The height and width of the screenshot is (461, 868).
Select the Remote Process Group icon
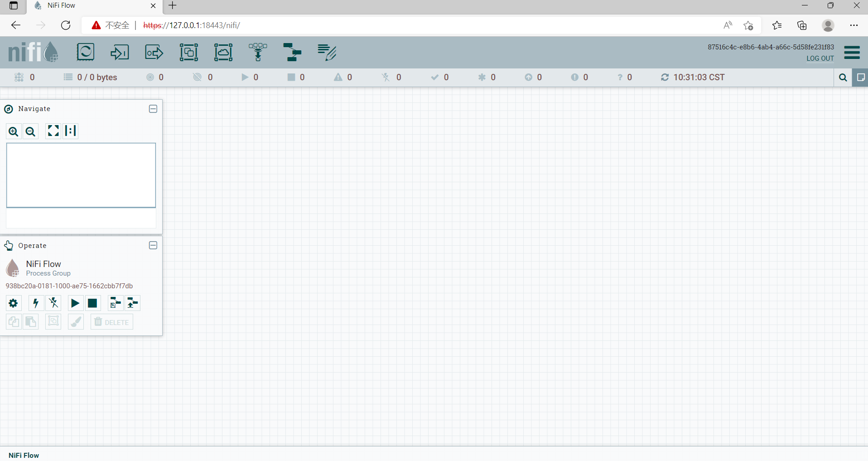coord(223,53)
